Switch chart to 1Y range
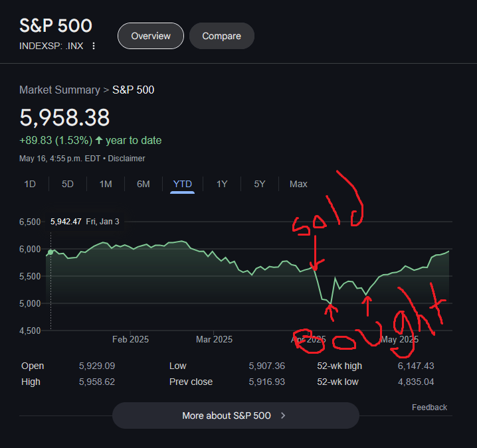Image resolution: width=477 pixels, height=448 pixels. tap(222, 184)
